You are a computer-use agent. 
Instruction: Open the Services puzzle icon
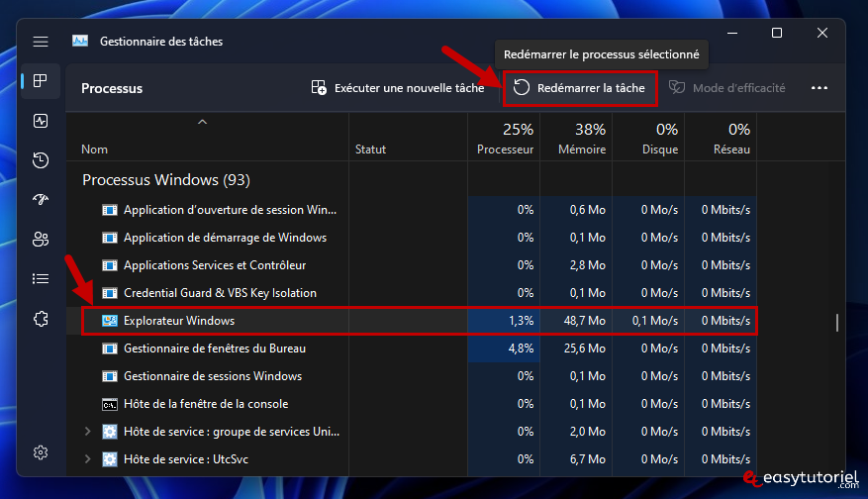point(41,319)
